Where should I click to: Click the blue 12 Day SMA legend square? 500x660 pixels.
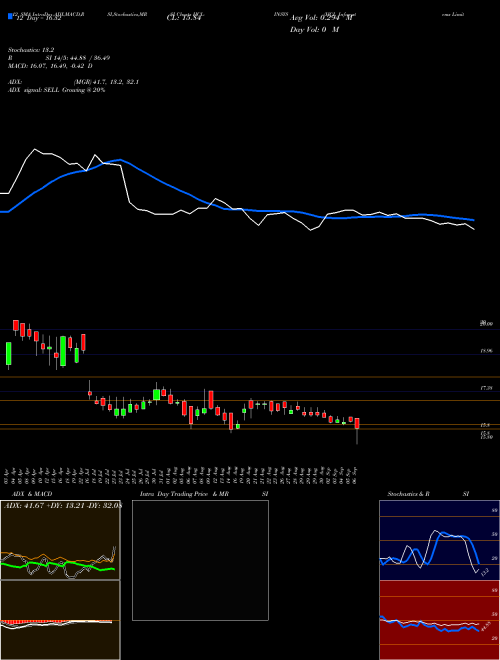(10, 17)
